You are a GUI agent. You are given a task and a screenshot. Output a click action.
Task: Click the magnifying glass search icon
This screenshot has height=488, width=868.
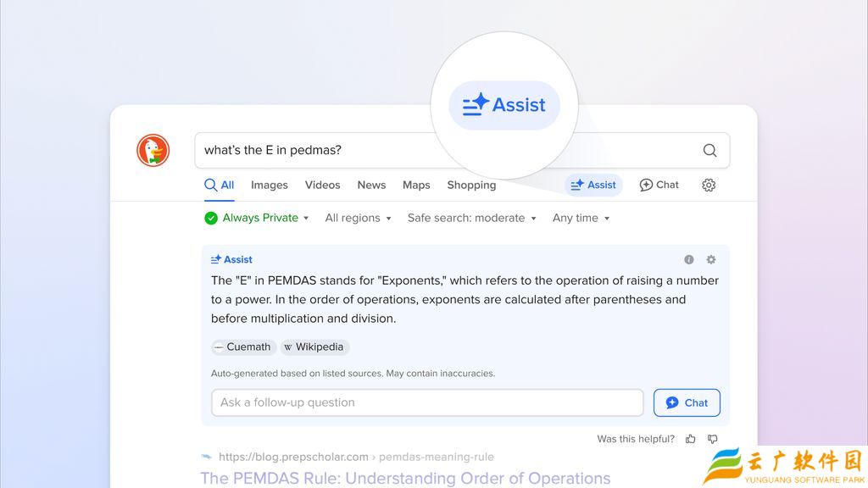[709, 151]
